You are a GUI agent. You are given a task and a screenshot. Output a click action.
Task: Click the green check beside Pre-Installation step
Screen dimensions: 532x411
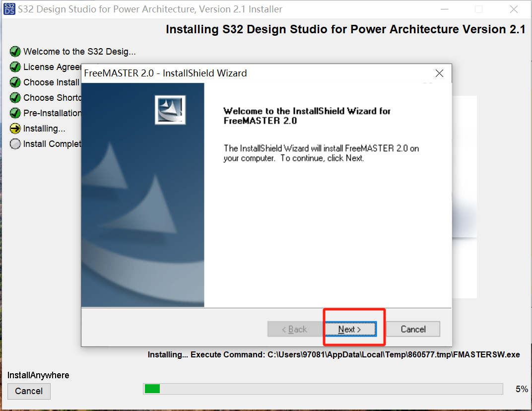click(15, 113)
